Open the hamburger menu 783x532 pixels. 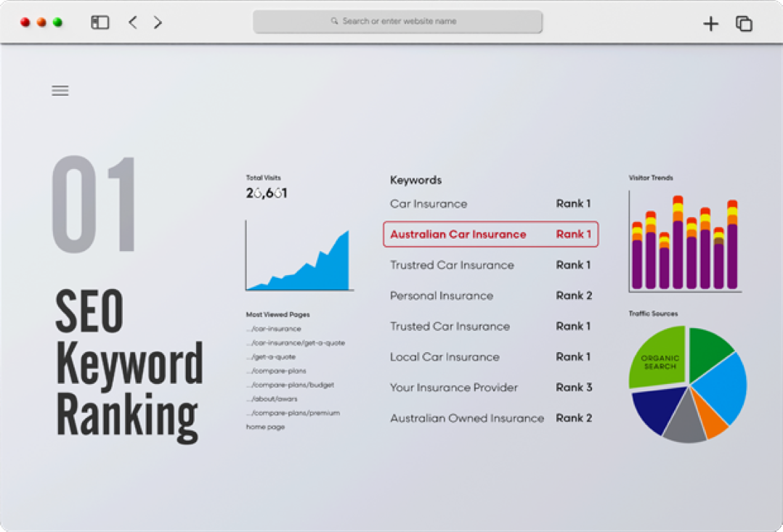[x=60, y=91]
